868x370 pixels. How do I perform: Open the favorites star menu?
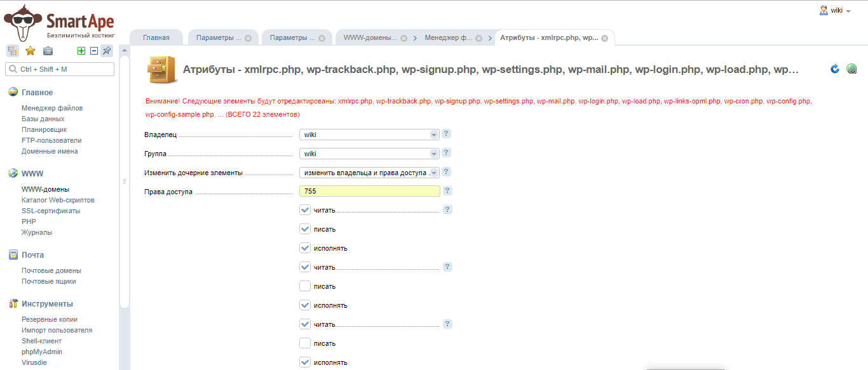pyautogui.click(x=30, y=51)
